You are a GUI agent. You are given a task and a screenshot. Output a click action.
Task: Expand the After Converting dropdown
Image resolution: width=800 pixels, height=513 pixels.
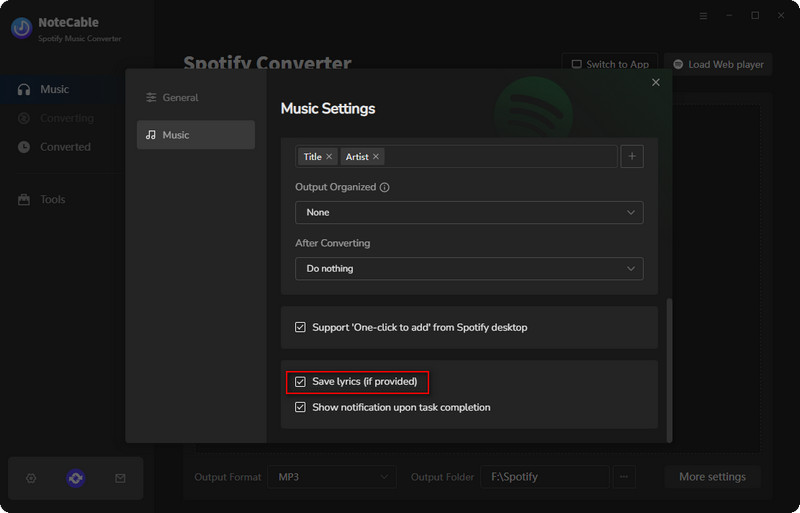point(469,268)
